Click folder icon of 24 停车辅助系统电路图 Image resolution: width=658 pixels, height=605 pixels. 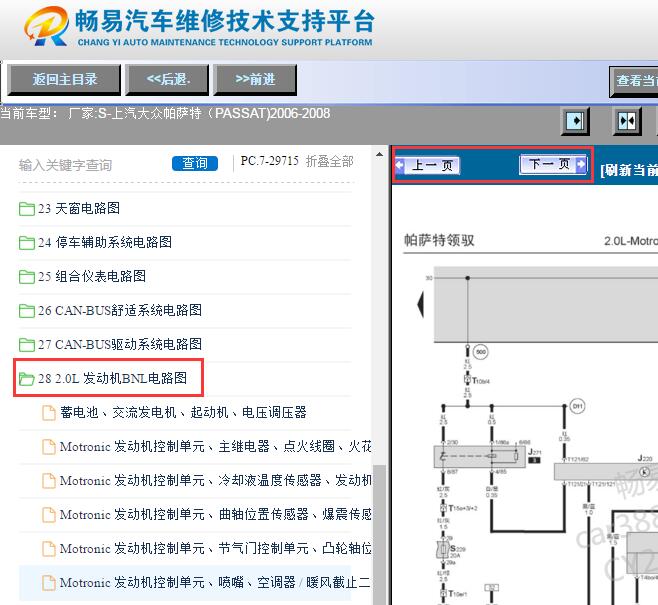27,243
